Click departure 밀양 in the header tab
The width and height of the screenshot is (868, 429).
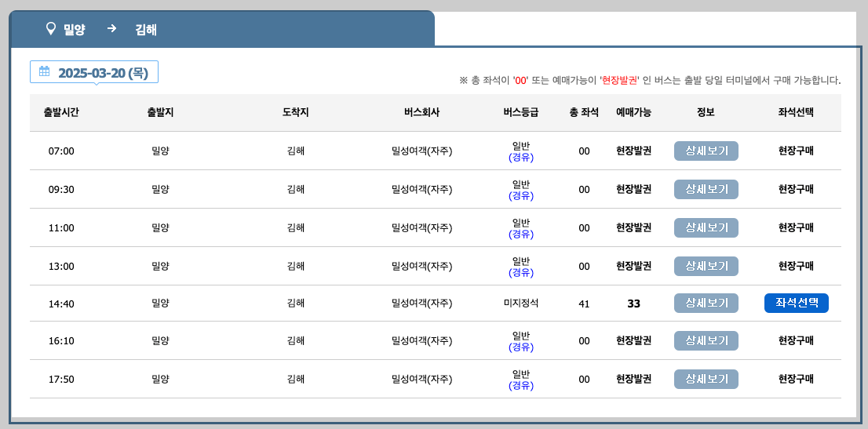(75, 29)
